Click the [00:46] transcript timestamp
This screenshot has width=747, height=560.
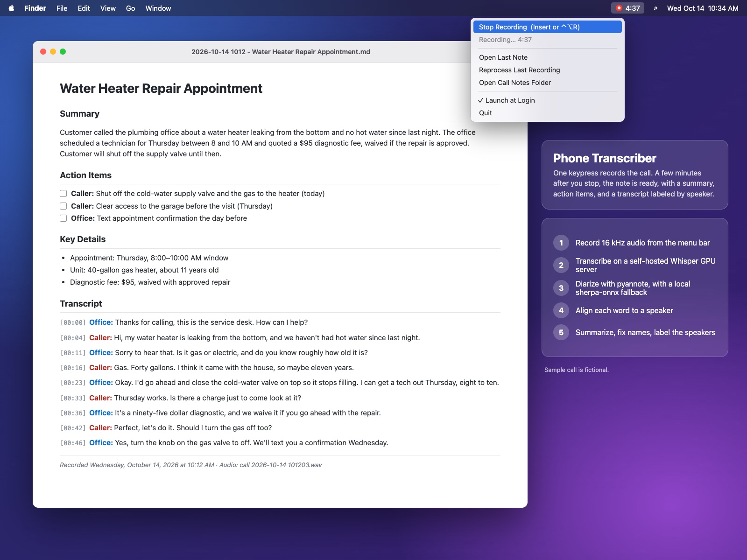click(73, 443)
